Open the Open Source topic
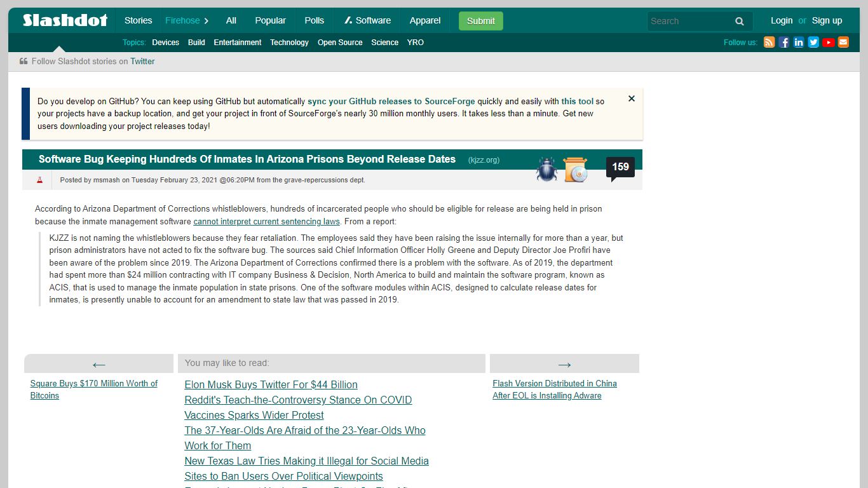 (340, 43)
